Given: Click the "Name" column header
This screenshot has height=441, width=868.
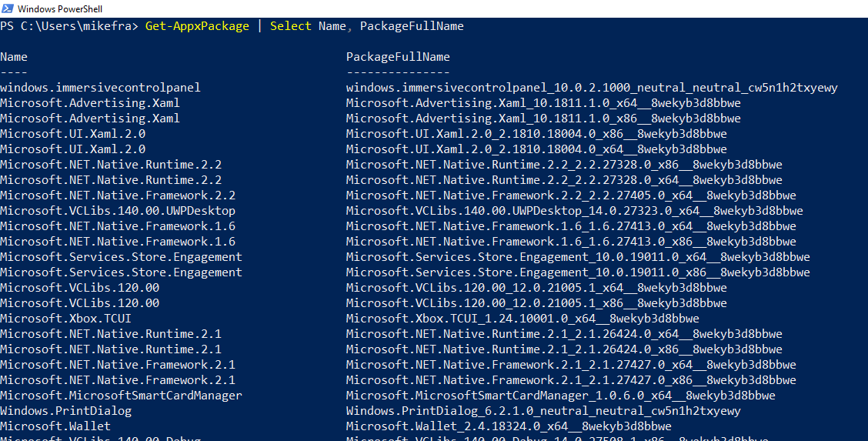Looking at the screenshot, I should point(14,56).
